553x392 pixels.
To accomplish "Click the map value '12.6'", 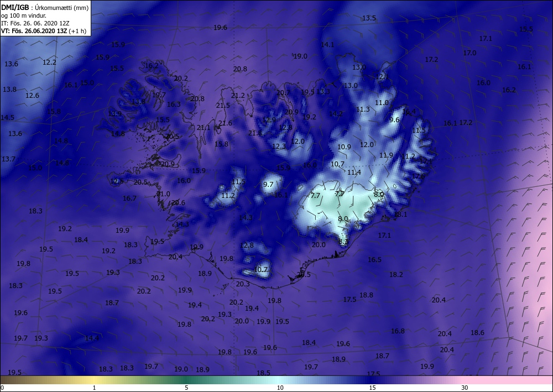I will click(33, 95).
